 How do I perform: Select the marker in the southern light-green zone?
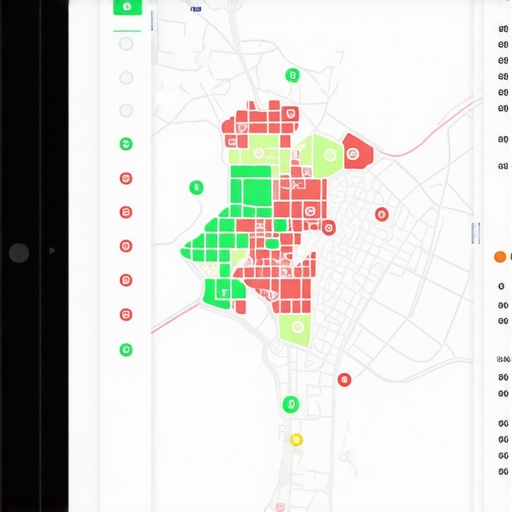tap(298, 327)
